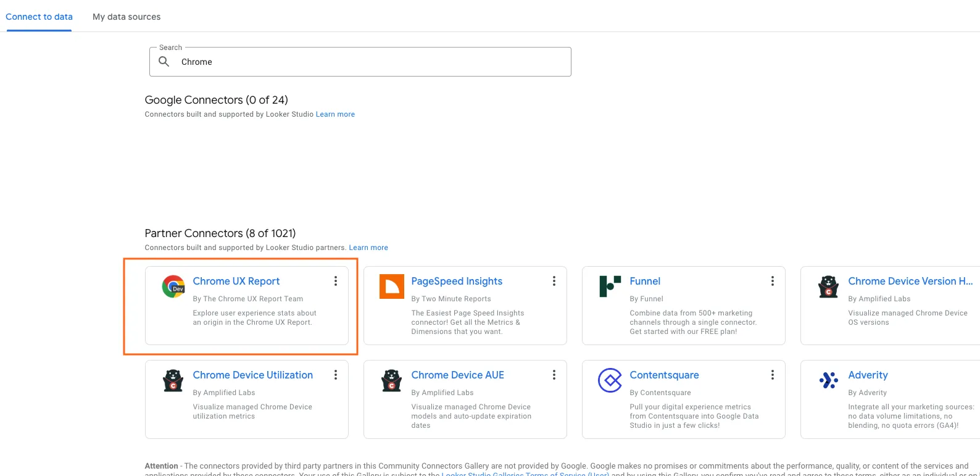This screenshot has width=980, height=476.
Task: Click 'Visualize managed Chrome Device utilization metrics' description
Action: click(x=252, y=411)
